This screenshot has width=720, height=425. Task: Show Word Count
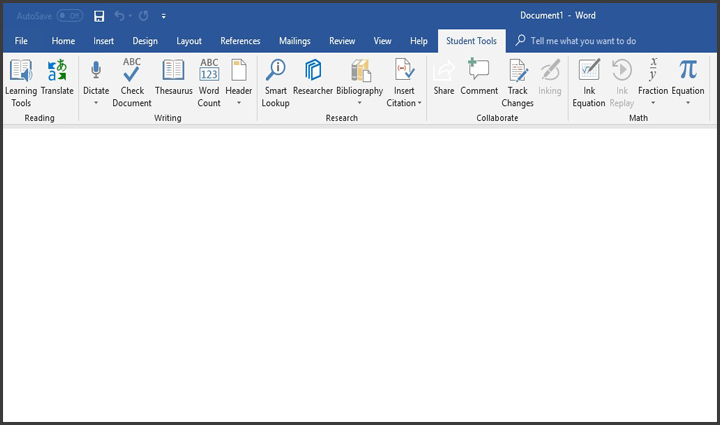(209, 83)
